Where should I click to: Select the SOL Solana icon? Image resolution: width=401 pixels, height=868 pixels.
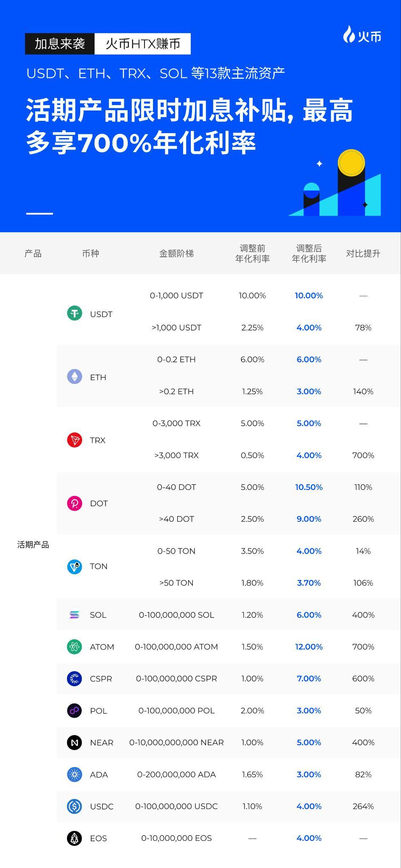[75, 615]
